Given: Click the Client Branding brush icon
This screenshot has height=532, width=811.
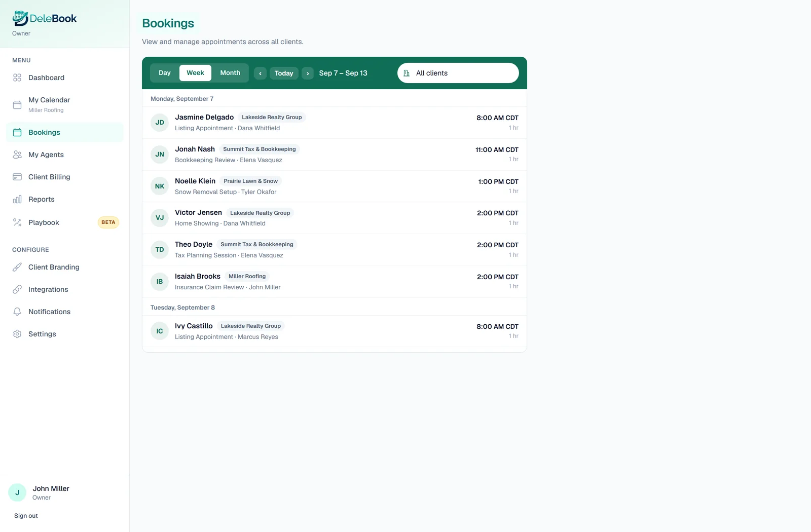Looking at the screenshot, I should coord(17,267).
